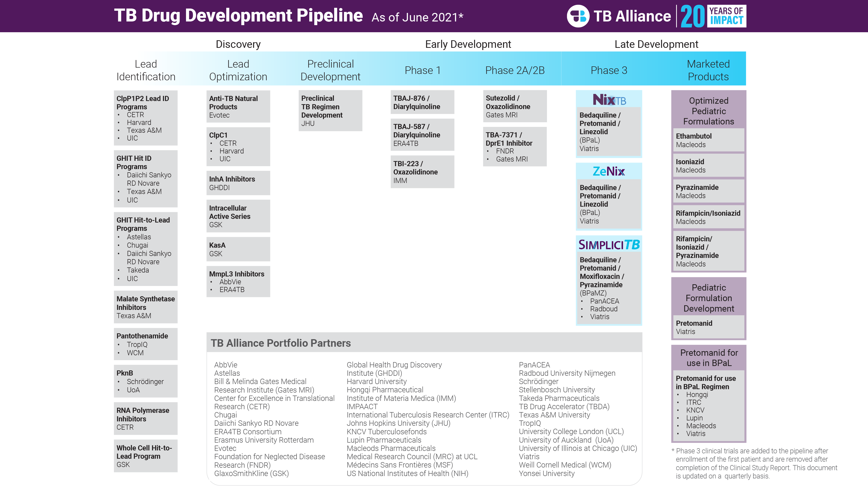Click the GHIT Hit ID Programs card
The image size is (868, 488).
[x=145, y=179]
